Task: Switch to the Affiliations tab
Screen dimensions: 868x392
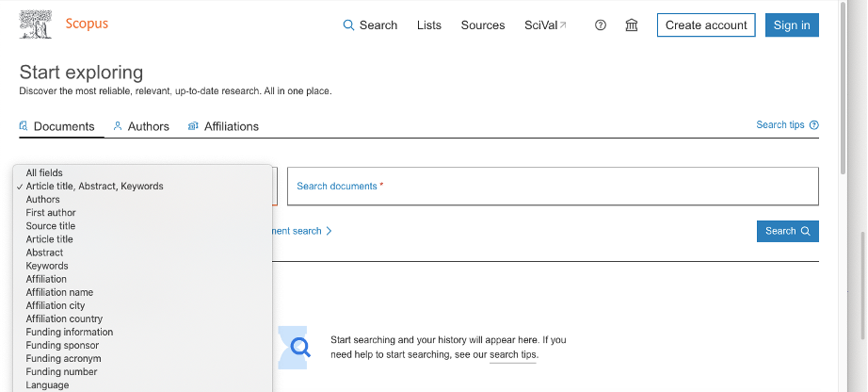Action: pos(223,126)
